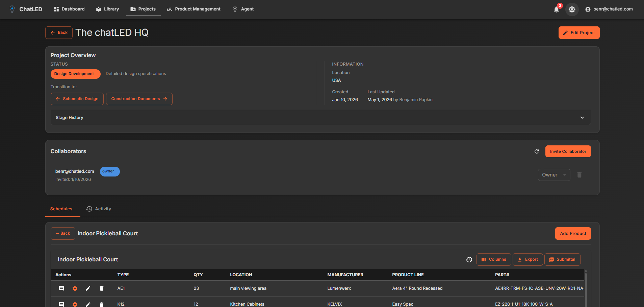Open schedule history clock icon
The image size is (644, 307).
click(469, 260)
